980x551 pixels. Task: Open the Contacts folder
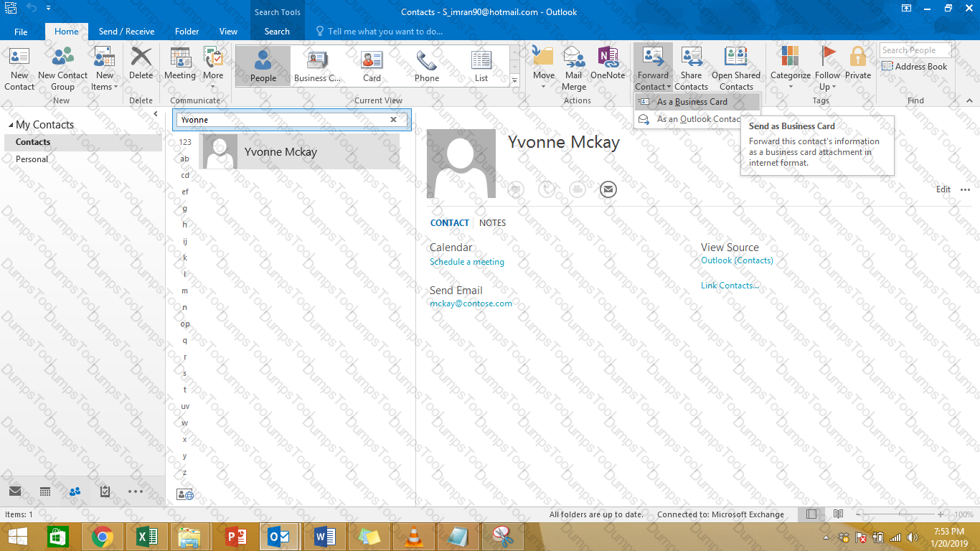(x=83, y=142)
